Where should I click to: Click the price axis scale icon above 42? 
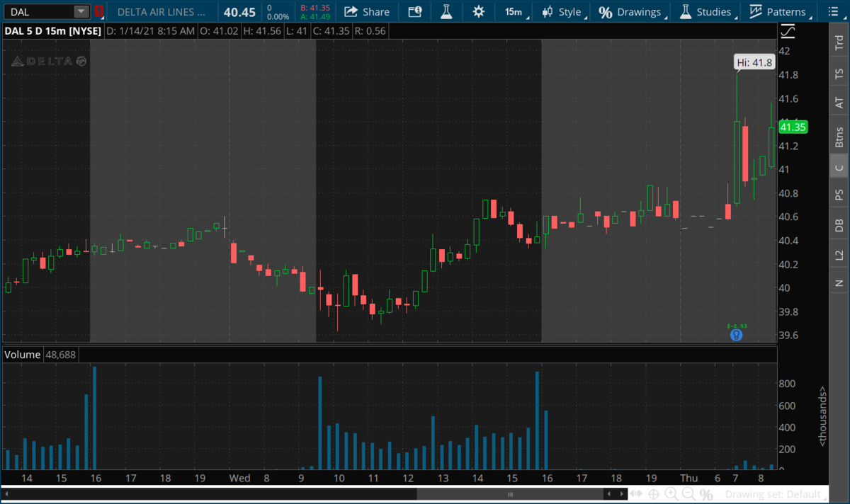click(x=787, y=31)
